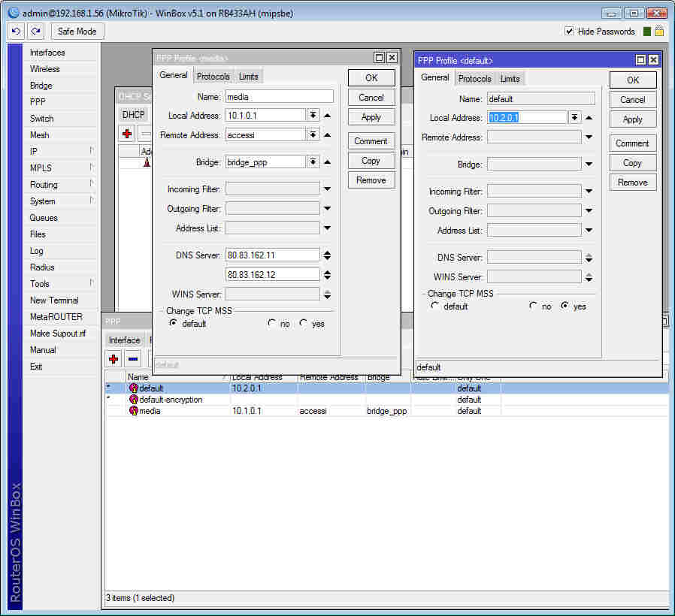This screenshot has width=675, height=616.
Task: Switch to Limits tab in media profile
Action: pyautogui.click(x=248, y=77)
